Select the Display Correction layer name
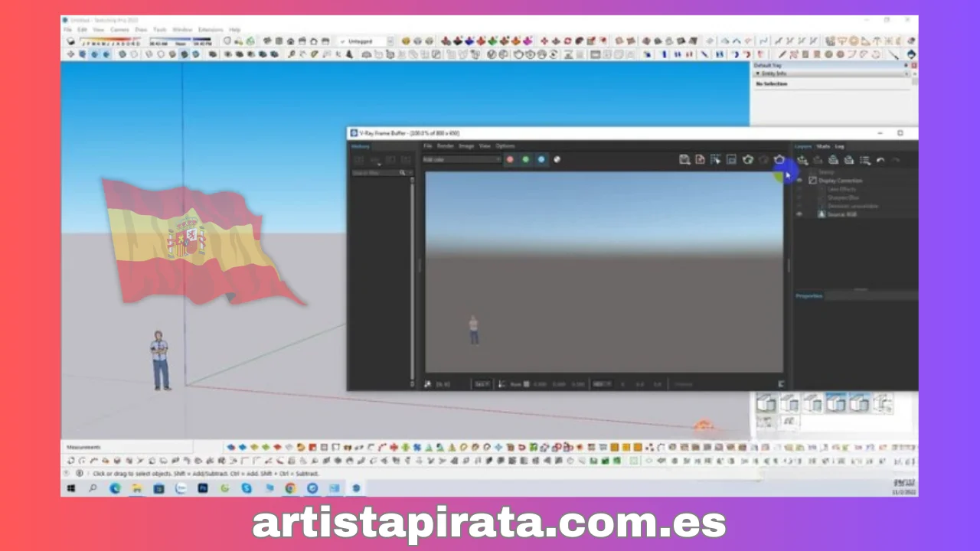Viewport: 980px width, 551px height. point(841,181)
